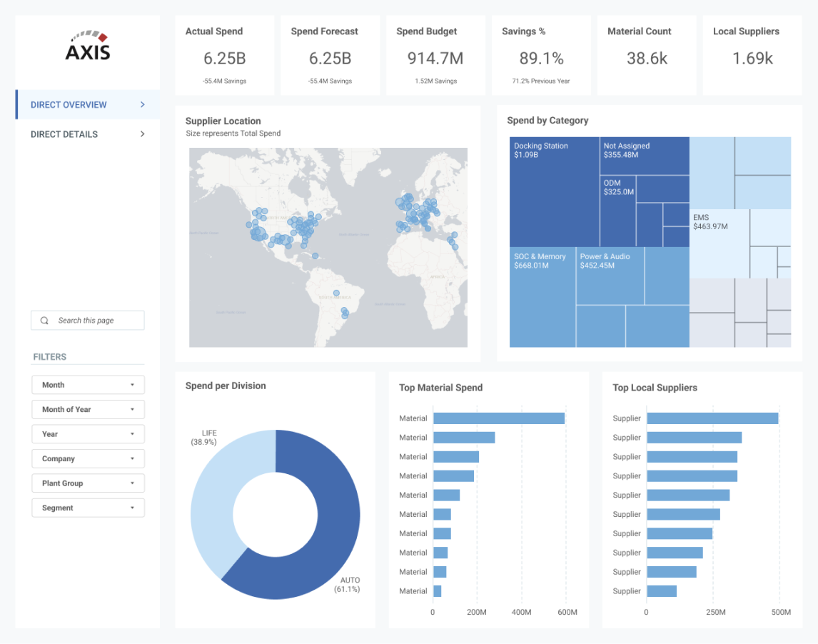Screen dimensions: 818x644
Task: Click the EMS category tile
Action: coord(720,243)
